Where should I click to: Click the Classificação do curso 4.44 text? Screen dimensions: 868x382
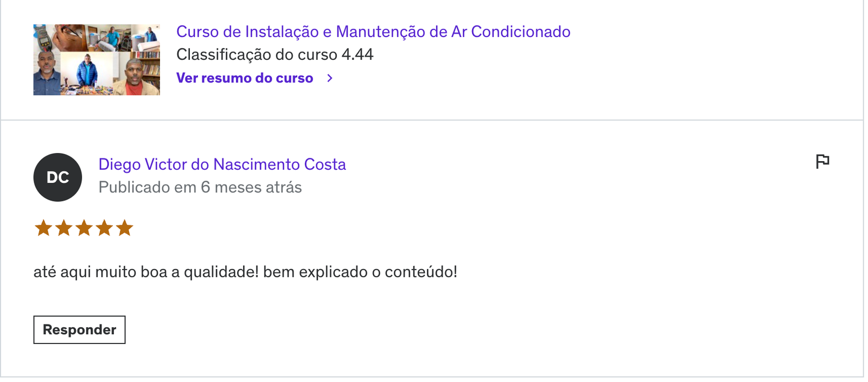[x=275, y=55]
